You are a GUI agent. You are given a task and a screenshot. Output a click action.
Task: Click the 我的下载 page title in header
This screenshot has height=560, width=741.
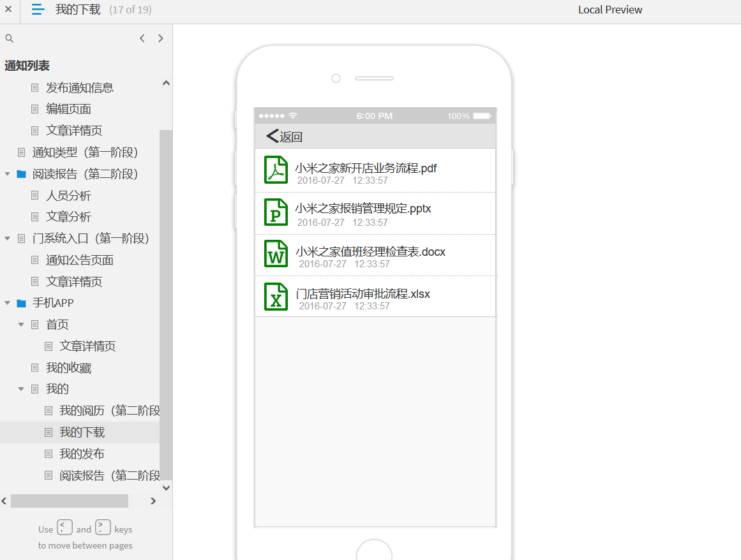(78, 10)
